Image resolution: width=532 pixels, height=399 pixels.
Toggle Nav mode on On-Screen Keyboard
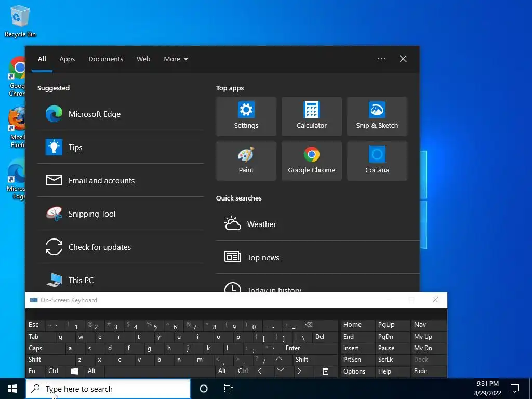pyautogui.click(x=429, y=325)
